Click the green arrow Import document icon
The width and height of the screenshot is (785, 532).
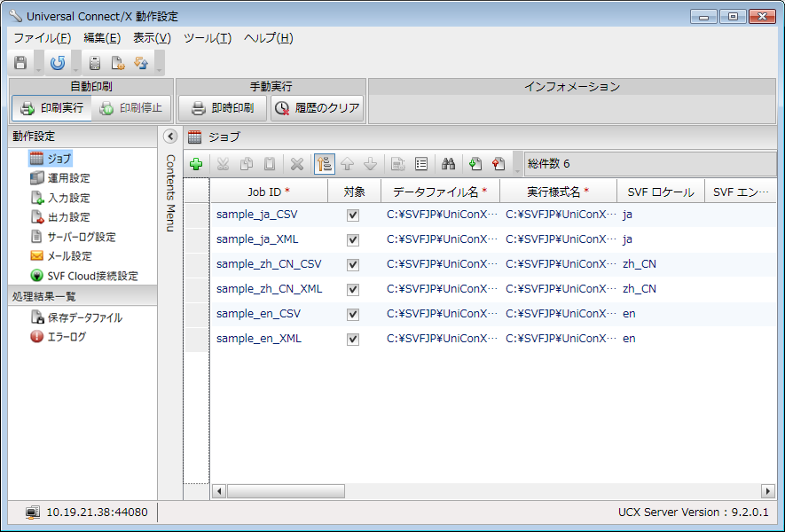[475, 164]
